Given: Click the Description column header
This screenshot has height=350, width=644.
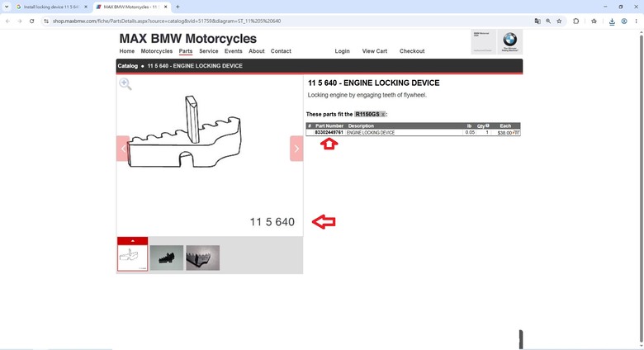Looking at the screenshot, I should 361,125.
